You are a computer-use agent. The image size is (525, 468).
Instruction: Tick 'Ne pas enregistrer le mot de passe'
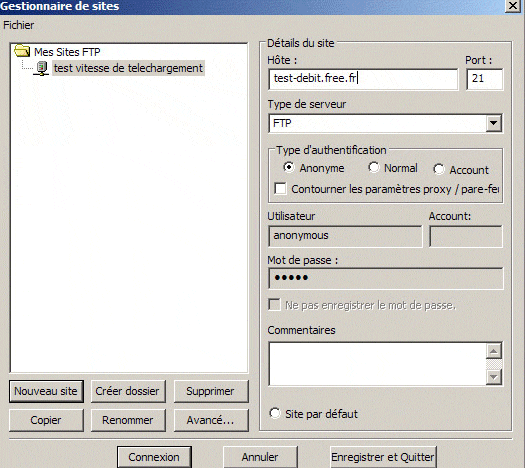(x=275, y=305)
